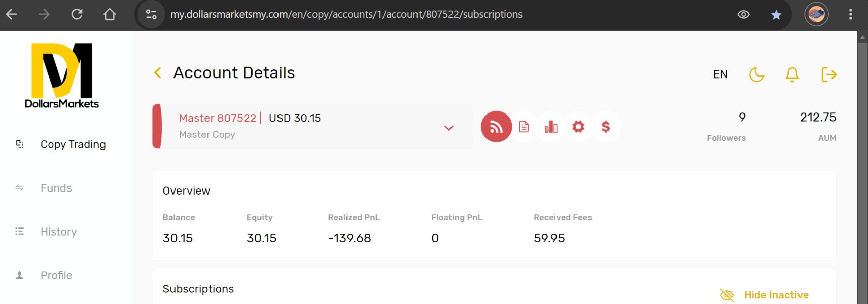The height and width of the screenshot is (304, 868).
Task: Open the notifications bell
Action: coord(792,74)
